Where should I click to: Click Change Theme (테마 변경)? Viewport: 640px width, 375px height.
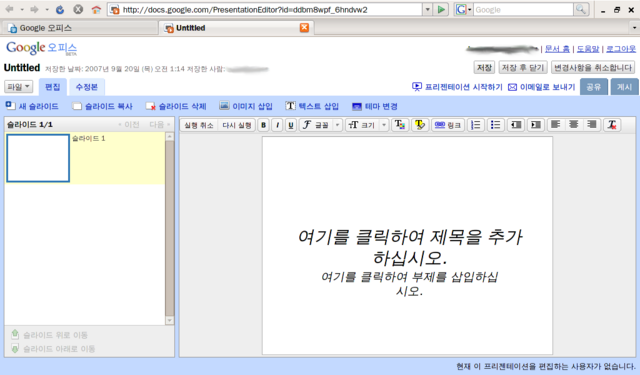(x=375, y=107)
